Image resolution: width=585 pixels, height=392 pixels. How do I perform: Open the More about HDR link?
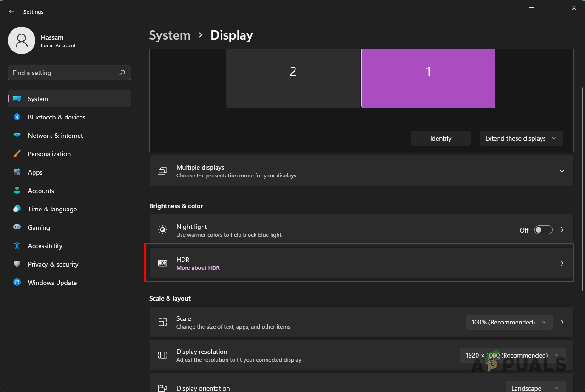click(x=198, y=268)
